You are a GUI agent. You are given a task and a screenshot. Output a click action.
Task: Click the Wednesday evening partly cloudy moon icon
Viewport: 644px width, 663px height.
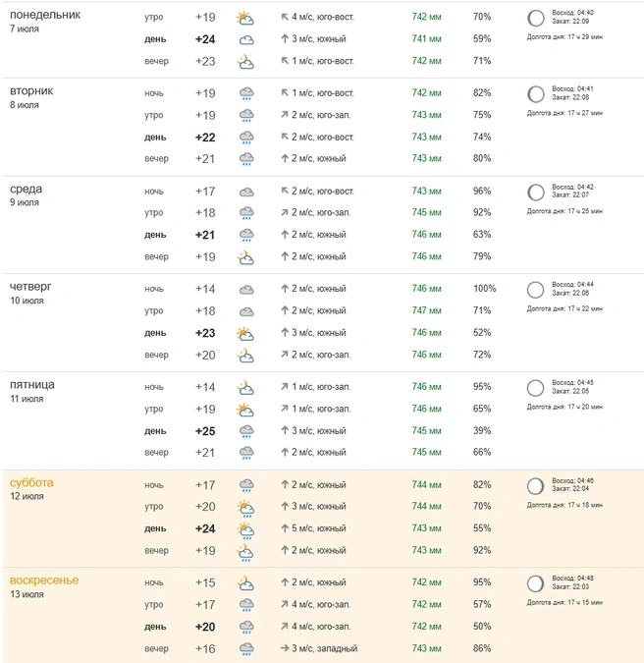point(245,257)
